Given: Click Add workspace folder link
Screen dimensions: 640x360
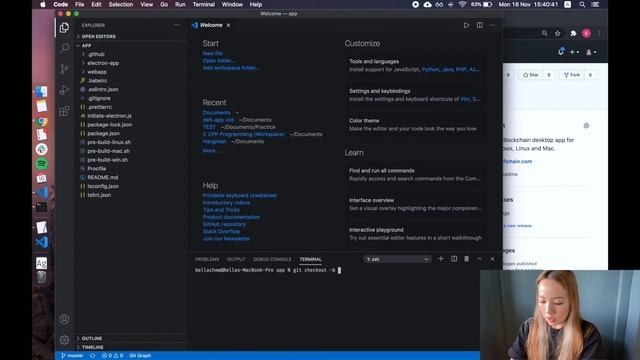Looking at the screenshot, I should click(x=231, y=68).
